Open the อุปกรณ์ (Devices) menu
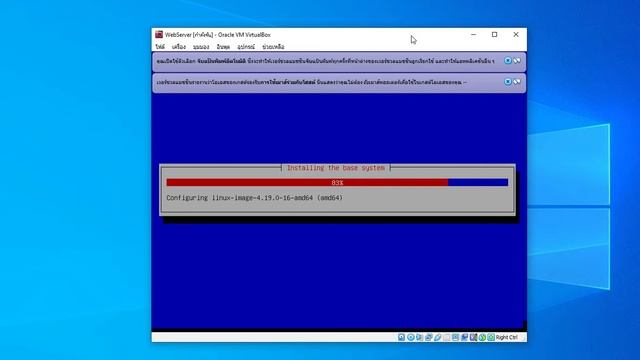 (246, 47)
